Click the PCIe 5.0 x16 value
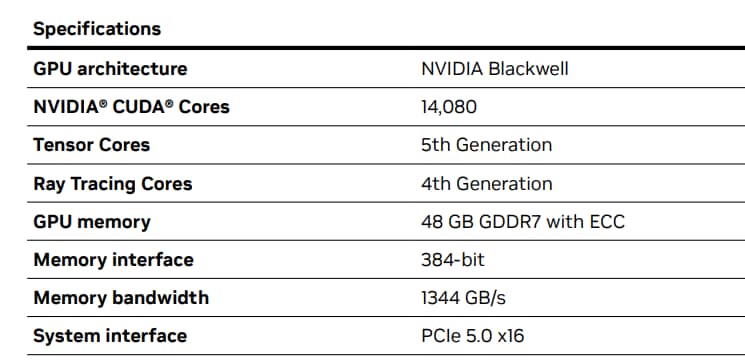Screen dimensions: 745x361 click(473, 336)
